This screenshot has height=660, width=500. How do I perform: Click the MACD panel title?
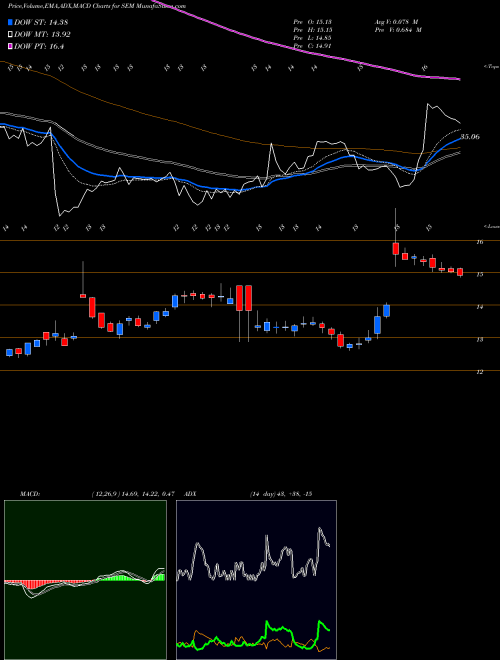pos(29,494)
